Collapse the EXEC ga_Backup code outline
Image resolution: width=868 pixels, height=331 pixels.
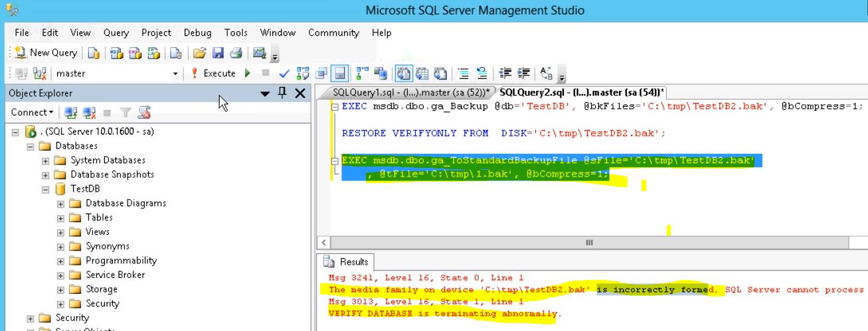[x=335, y=107]
